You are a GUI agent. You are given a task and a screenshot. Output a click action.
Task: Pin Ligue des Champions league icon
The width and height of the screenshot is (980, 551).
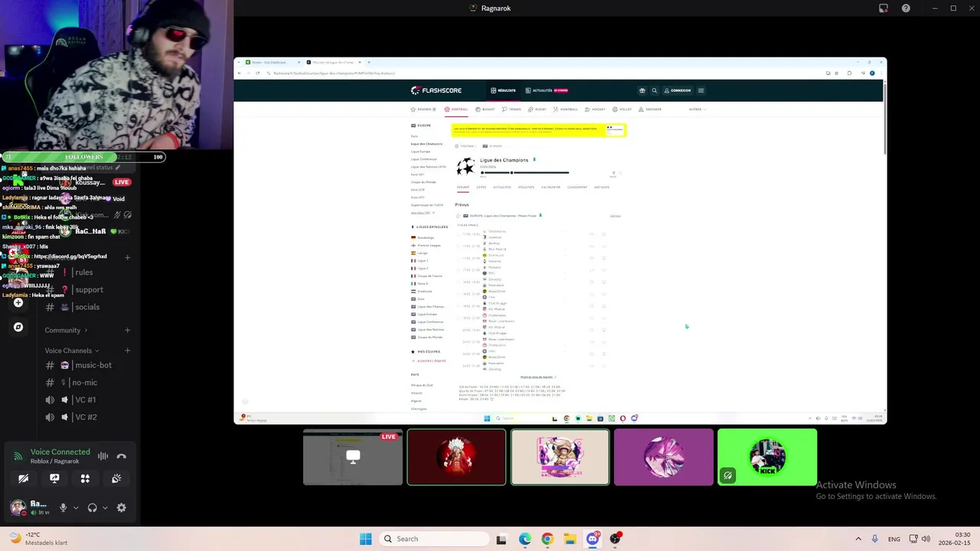534,160
